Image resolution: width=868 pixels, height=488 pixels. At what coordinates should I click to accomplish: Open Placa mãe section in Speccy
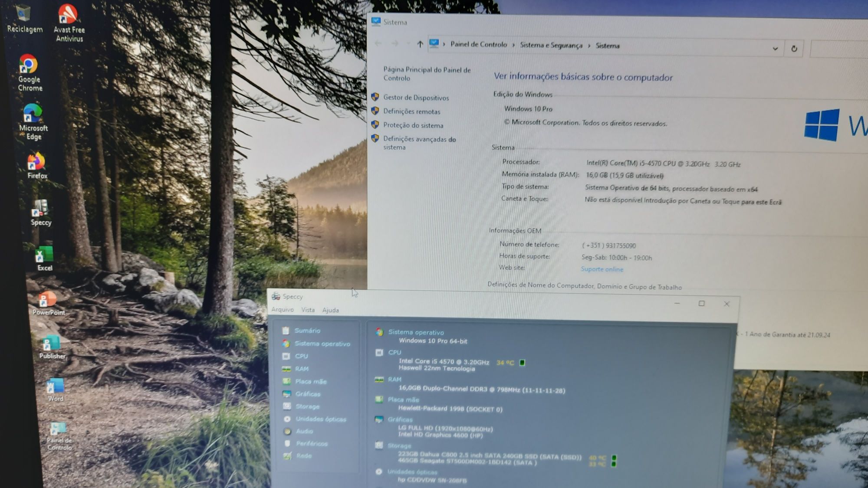pyautogui.click(x=311, y=381)
